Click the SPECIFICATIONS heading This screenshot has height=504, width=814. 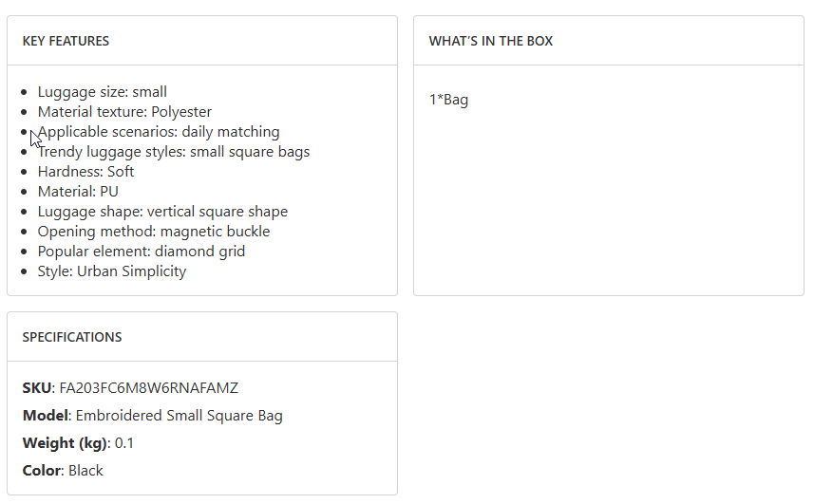(72, 337)
